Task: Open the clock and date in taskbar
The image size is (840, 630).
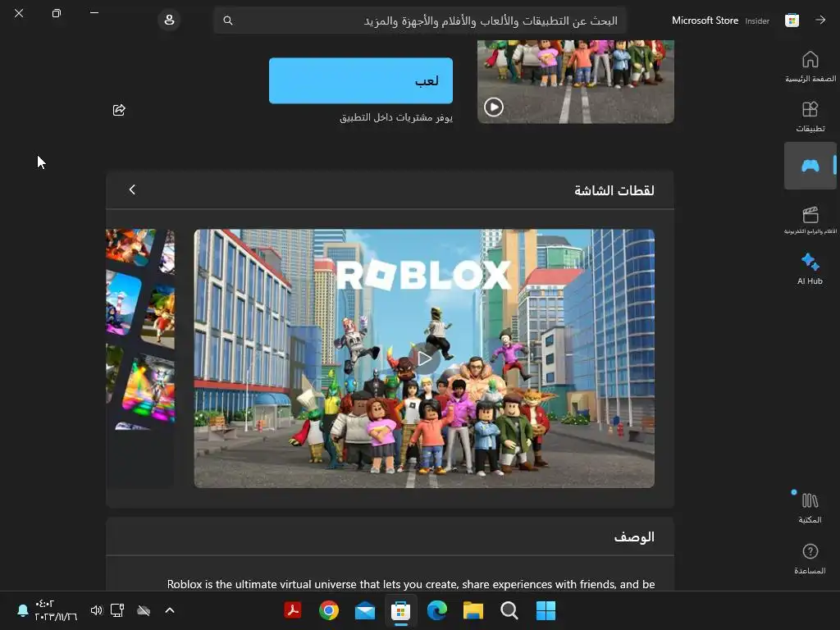Action: tap(56, 610)
